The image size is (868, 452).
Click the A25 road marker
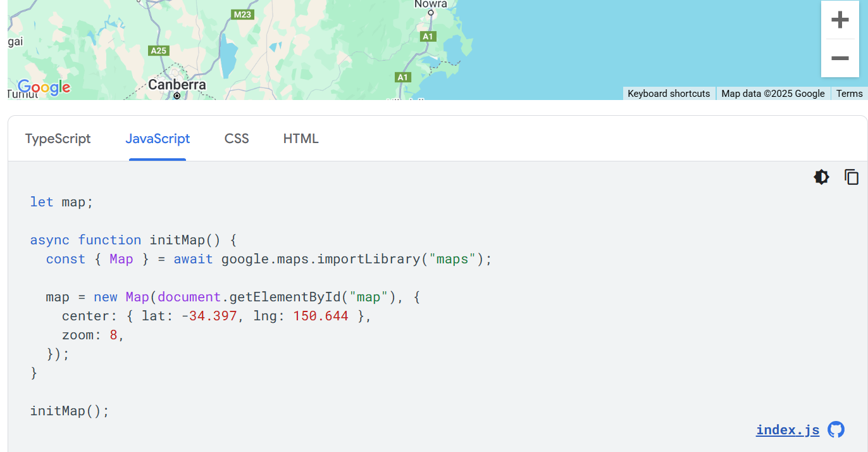(158, 51)
